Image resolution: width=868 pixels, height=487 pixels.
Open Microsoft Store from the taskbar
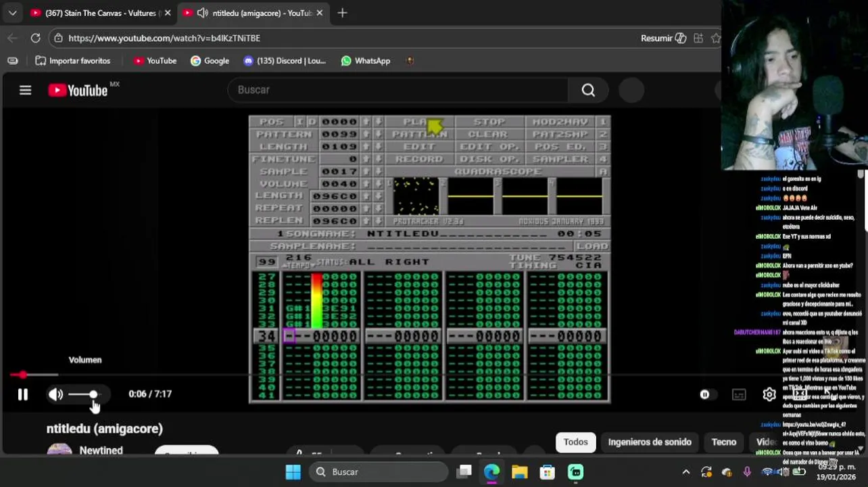pyautogui.click(x=547, y=472)
